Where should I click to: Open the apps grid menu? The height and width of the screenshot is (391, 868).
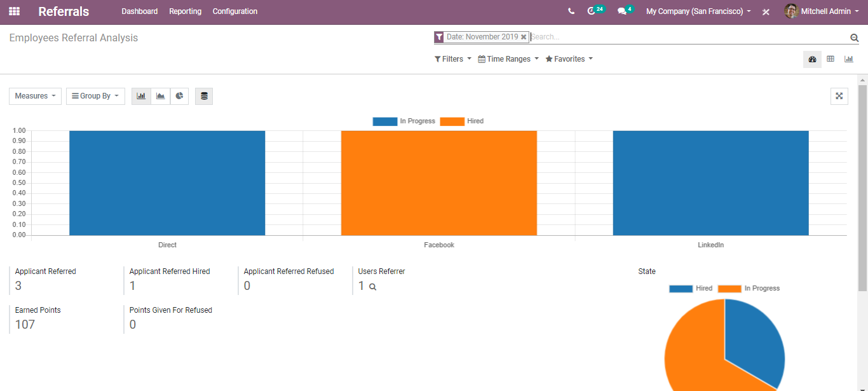pyautogui.click(x=14, y=11)
